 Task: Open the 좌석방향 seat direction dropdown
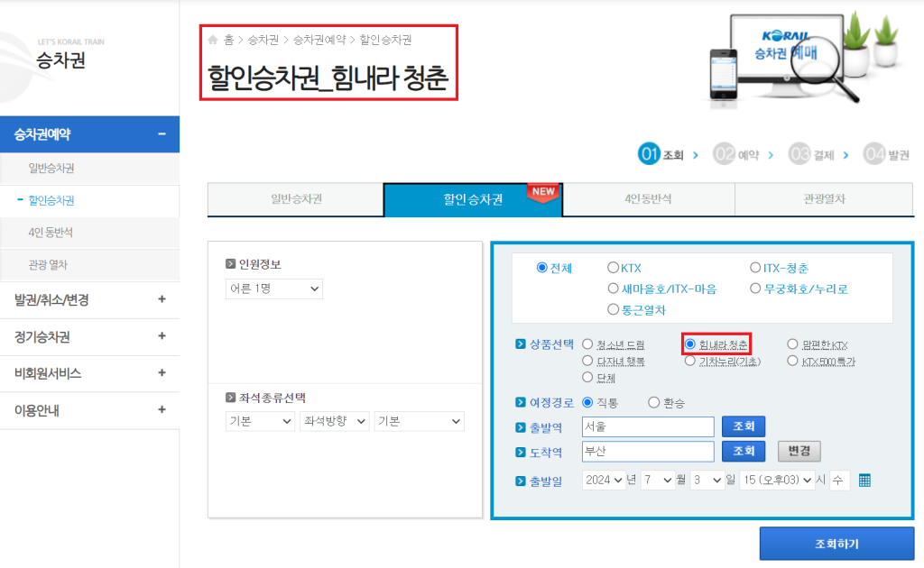coord(334,421)
